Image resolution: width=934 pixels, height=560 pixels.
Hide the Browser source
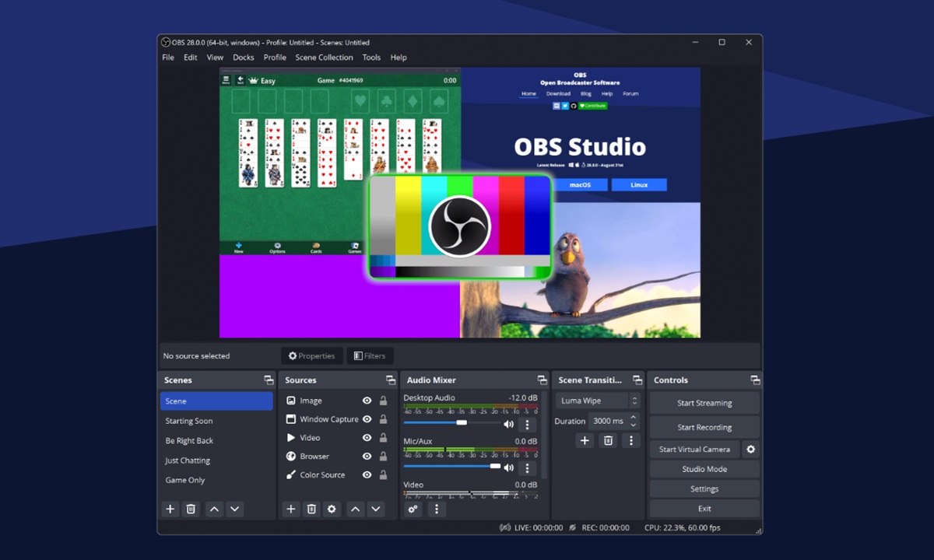(x=366, y=456)
